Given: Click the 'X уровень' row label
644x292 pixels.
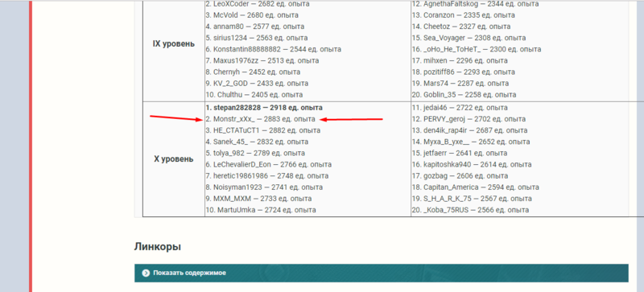Looking at the screenshot, I should click(174, 159).
